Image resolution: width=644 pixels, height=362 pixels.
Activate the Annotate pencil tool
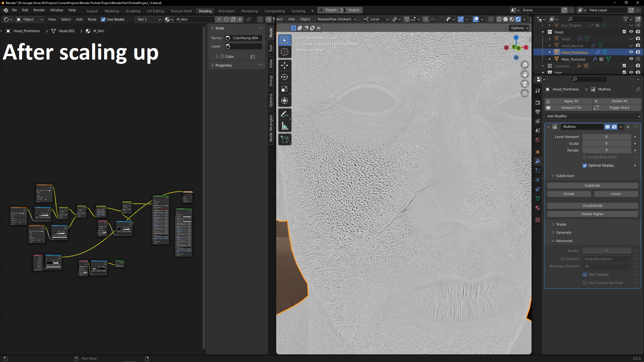(x=285, y=114)
